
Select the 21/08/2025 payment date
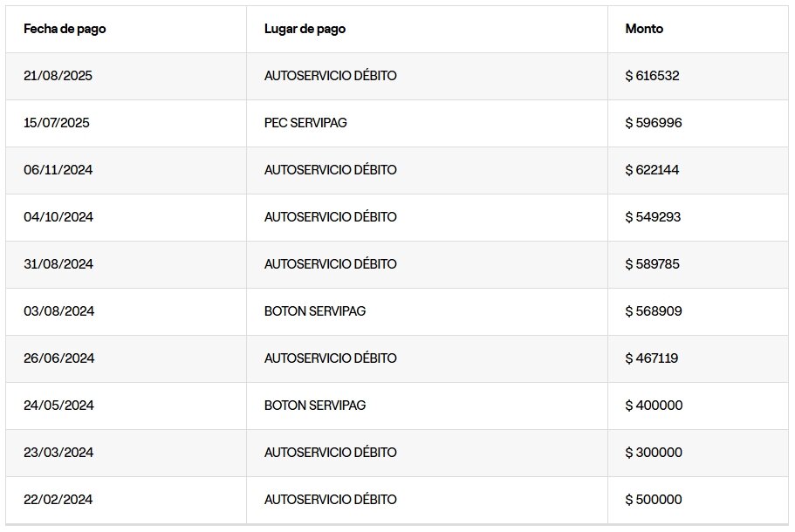point(58,76)
